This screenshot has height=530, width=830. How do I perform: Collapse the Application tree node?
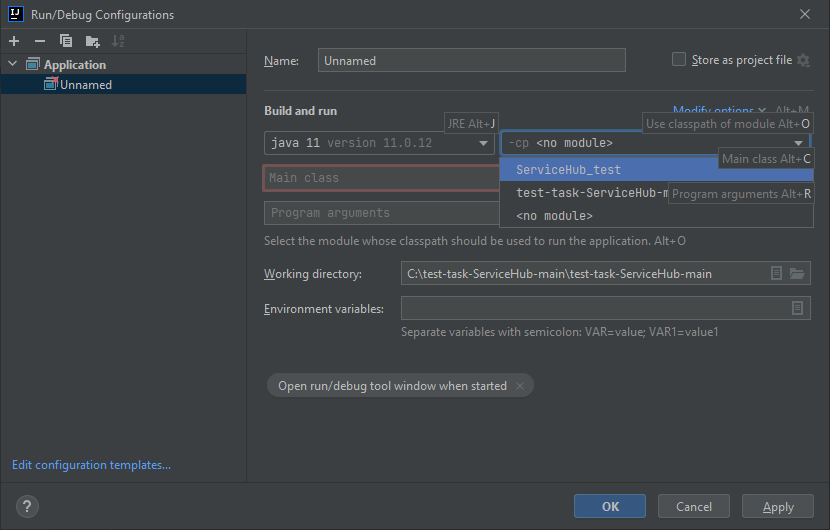click(13, 64)
